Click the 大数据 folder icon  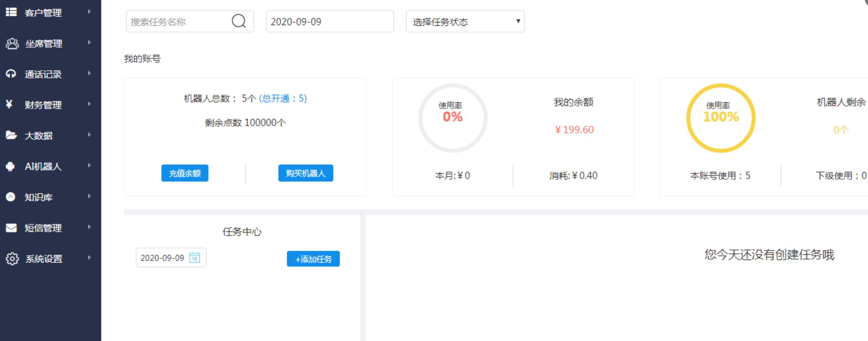[11, 135]
